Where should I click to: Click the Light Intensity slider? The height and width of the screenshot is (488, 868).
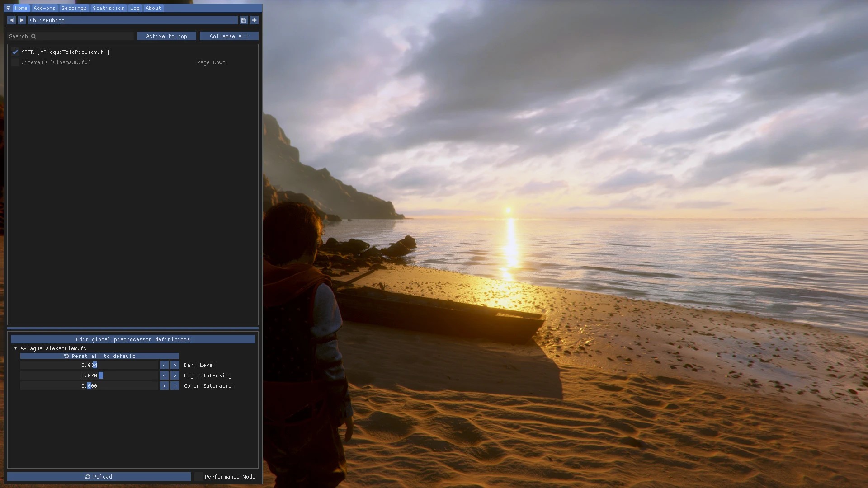pos(90,375)
